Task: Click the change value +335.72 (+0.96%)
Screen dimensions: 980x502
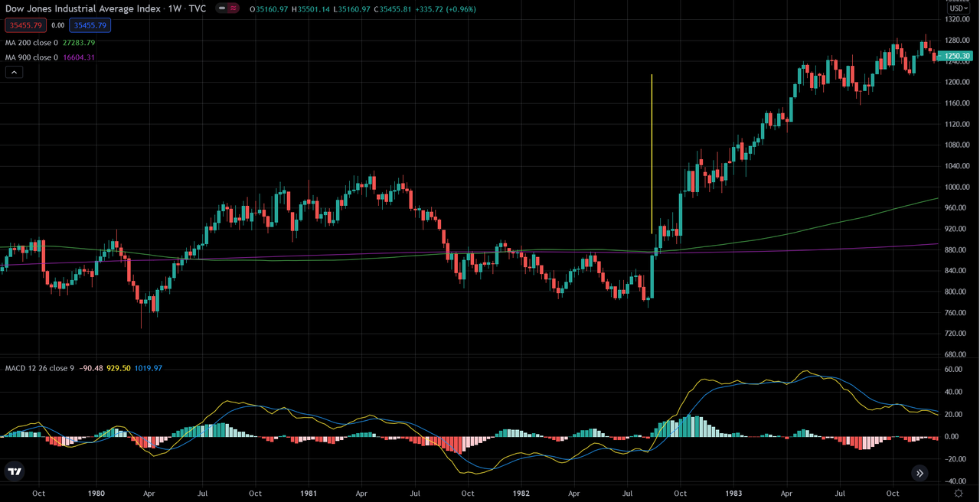Action: tap(446, 8)
